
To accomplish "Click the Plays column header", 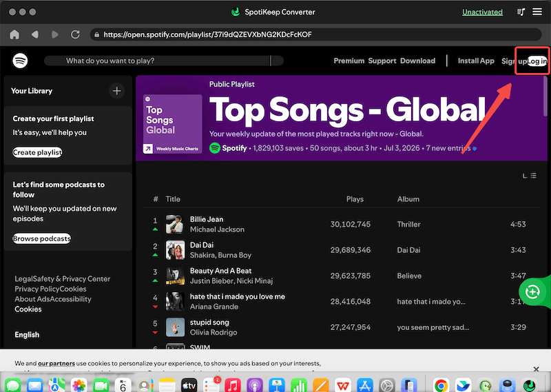I will 355,199.
